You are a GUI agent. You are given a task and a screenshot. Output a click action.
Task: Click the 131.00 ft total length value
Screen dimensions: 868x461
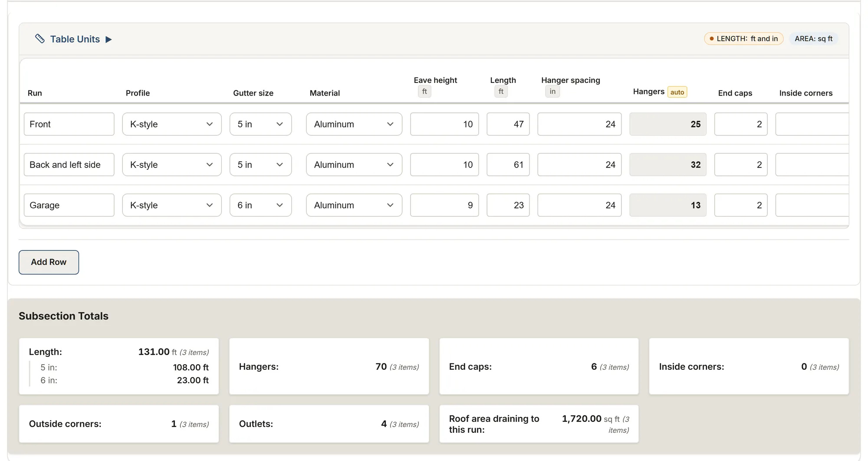point(158,352)
